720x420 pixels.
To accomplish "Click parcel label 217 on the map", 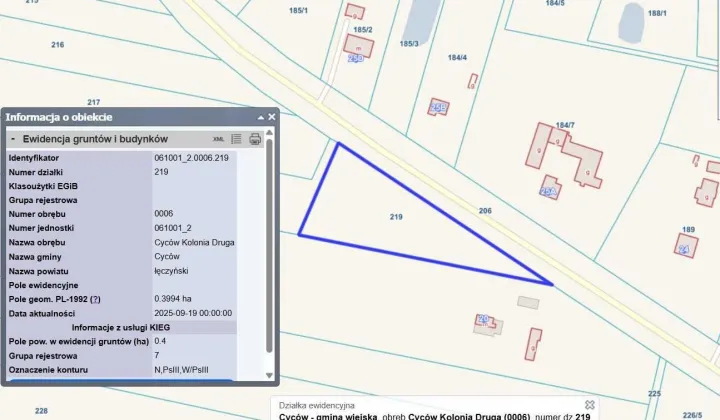I will click(x=94, y=102).
